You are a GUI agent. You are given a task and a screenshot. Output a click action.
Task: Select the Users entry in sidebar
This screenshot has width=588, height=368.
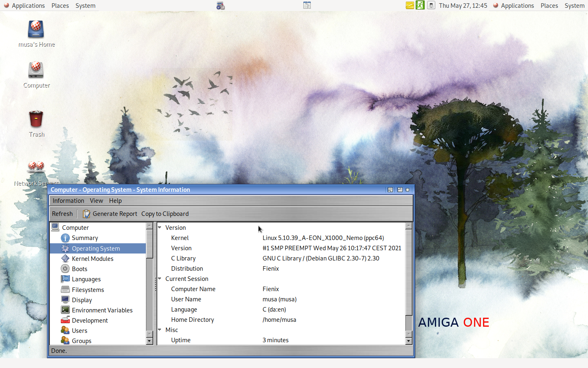(79, 331)
